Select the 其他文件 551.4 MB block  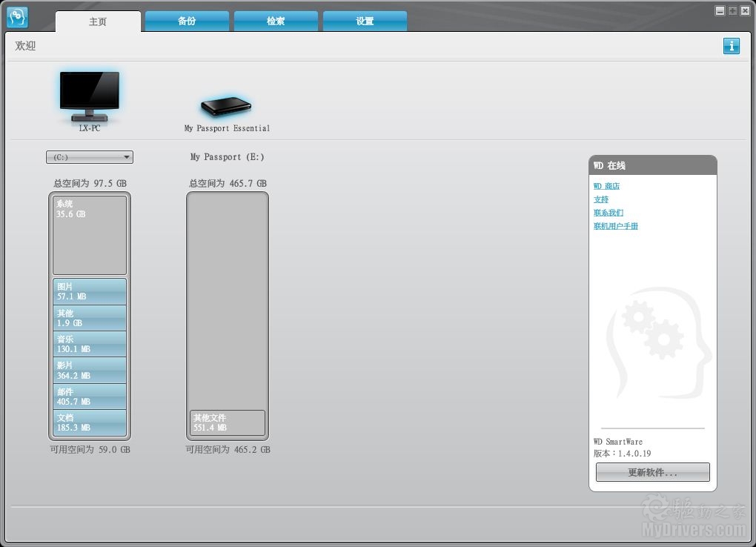pyautogui.click(x=228, y=422)
